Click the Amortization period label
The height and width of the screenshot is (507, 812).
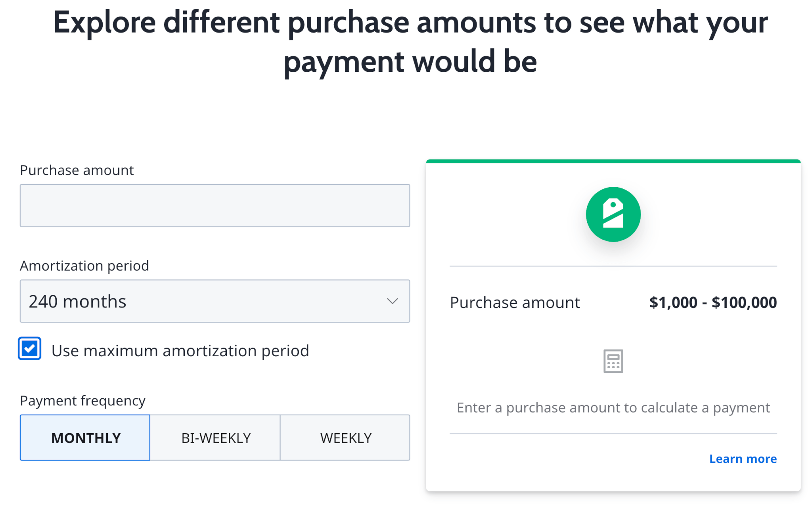coord(84,265)
